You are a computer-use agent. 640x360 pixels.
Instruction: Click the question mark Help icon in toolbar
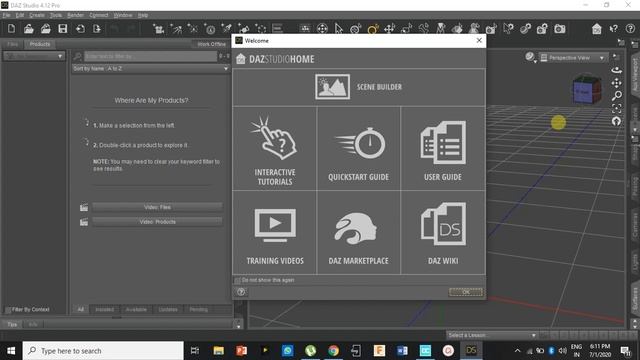630,29
